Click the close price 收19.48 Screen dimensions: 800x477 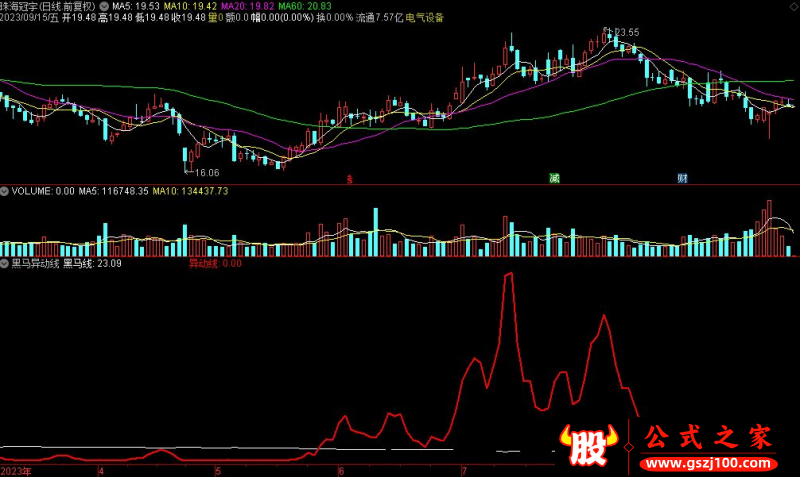pyautogui.click(x=188, y=18)
